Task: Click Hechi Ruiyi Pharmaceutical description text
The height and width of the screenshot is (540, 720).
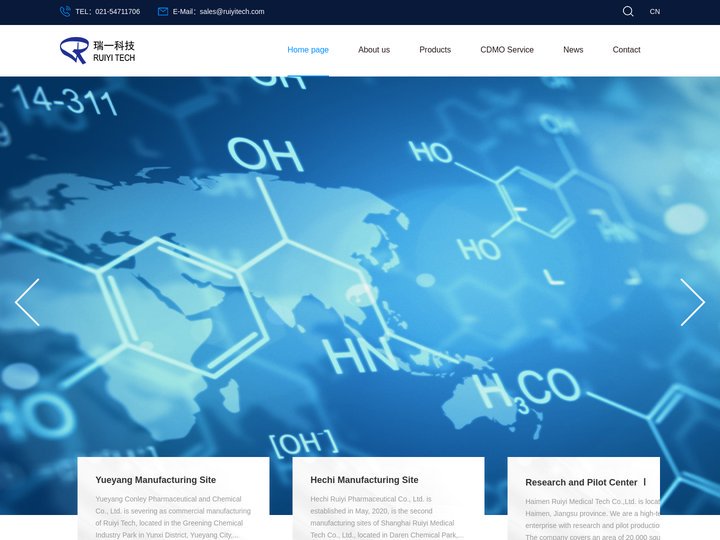Action: pos(387,517)
